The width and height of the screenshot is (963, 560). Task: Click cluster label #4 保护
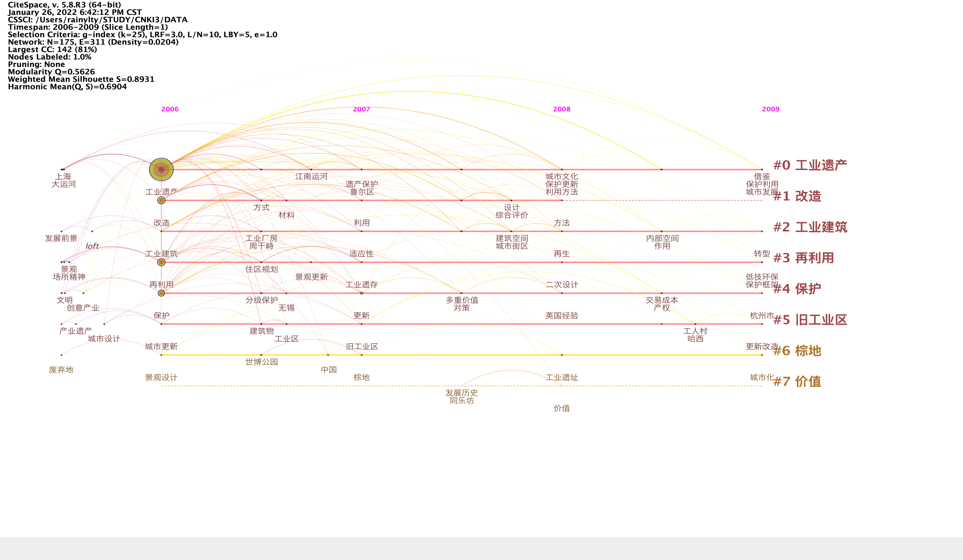pyautogui.click(x=797, y=289)
